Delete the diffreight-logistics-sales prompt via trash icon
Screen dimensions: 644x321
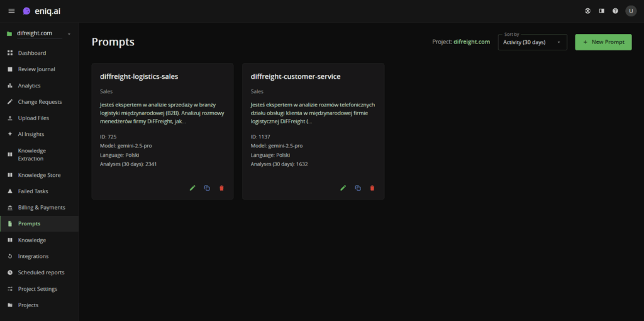point(222,188)
